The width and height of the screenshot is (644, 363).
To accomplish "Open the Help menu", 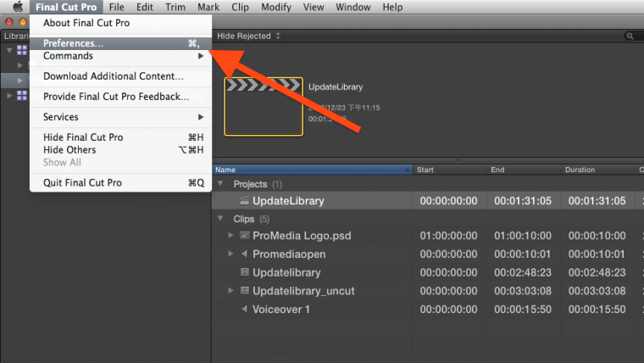I will tap(392, 7).
